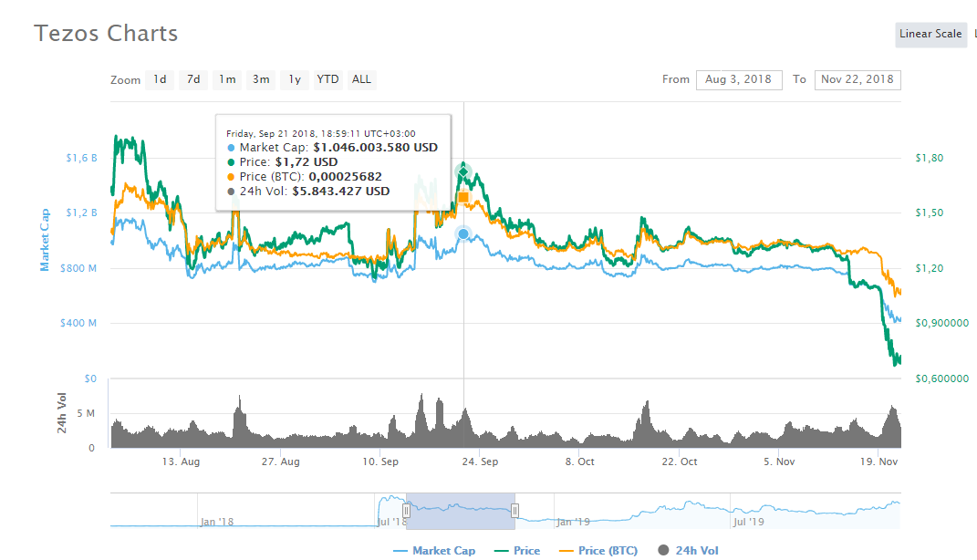Screen dimensions: 977x560
Task: Click the "22. Oct" date axis label
Action: pyautogui.click(x=680, y=462)
